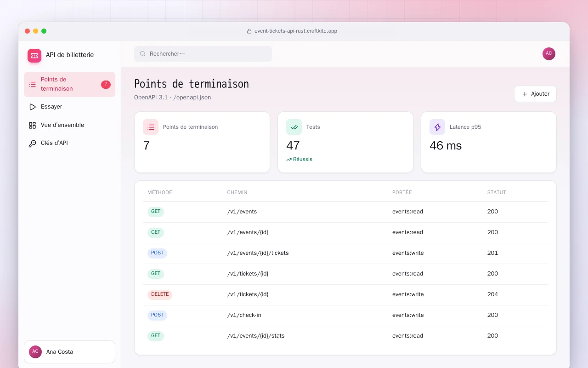Image resolution: width=588 pixels, height=368 pixels.
Task: Click the plus icon in Ajouter button
Action: coord(525,94)
